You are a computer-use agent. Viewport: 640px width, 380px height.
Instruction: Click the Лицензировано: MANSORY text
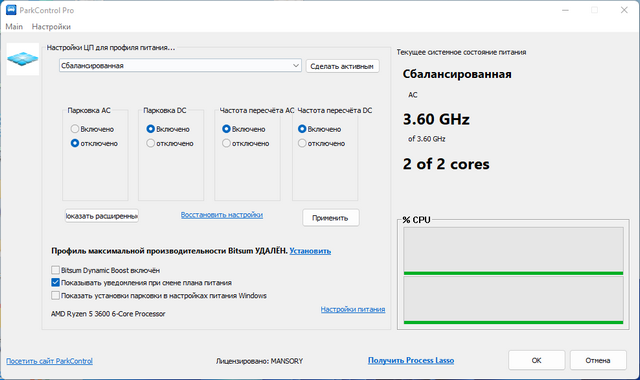point(260,361)
